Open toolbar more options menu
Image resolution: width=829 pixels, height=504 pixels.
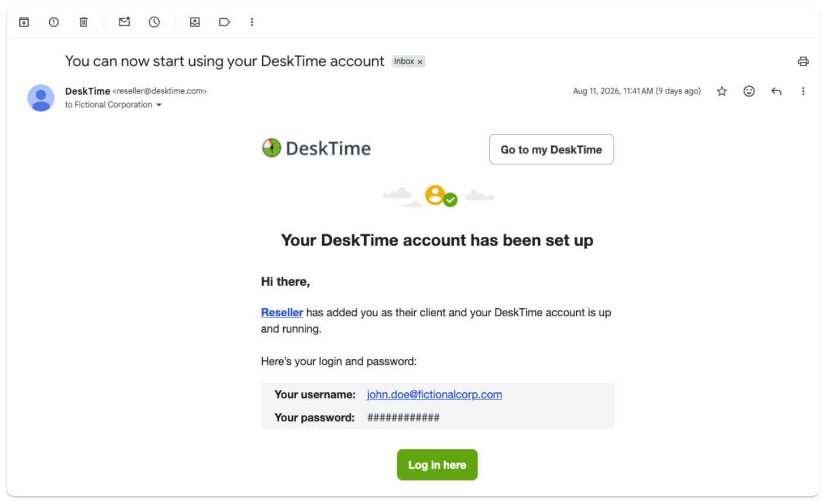(252, 22)
